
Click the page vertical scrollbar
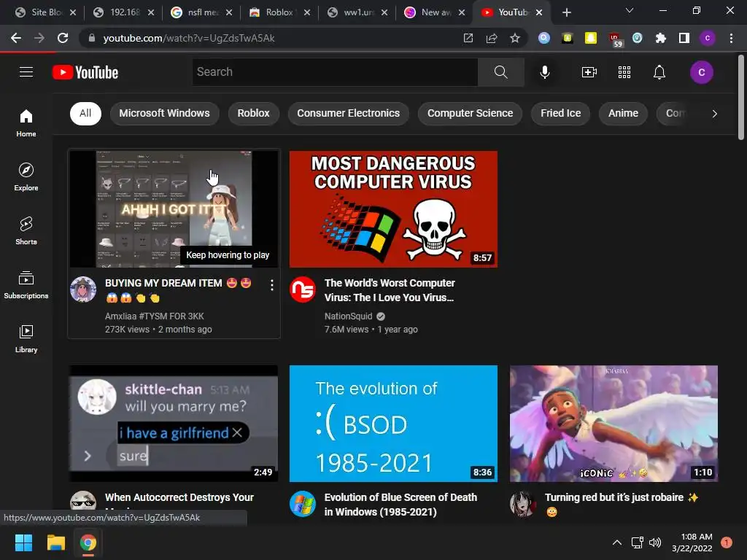tap(741, 98)
